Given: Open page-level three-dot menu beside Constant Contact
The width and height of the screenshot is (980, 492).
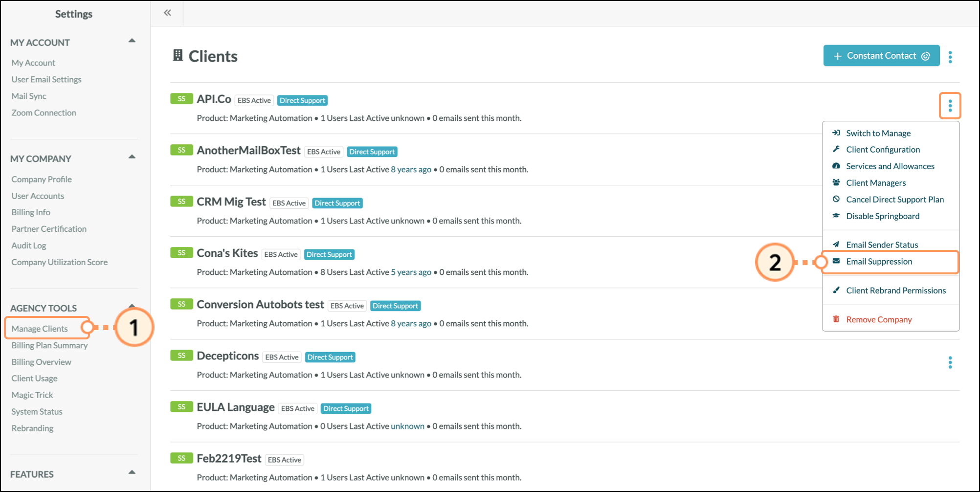Looking at the screenshot, I should (x=950, y=57).
